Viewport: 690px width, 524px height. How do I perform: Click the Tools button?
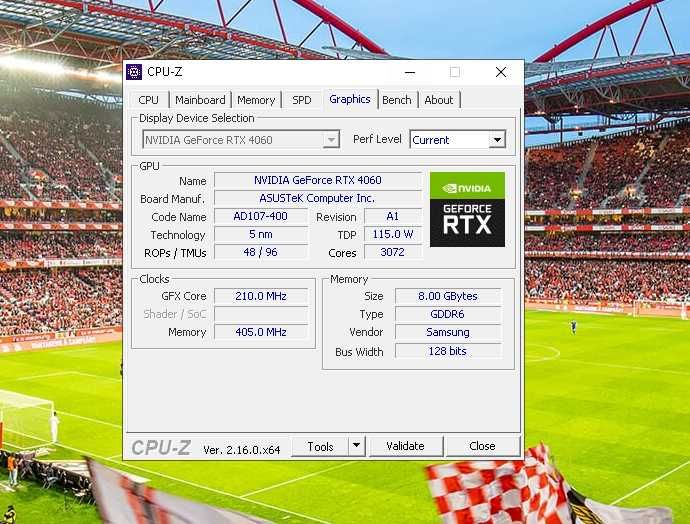(320, 447)
